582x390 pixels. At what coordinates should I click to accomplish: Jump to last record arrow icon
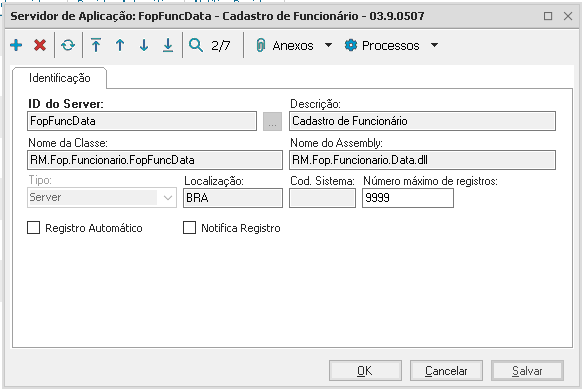pyautogui.click(x=168, y=45)
